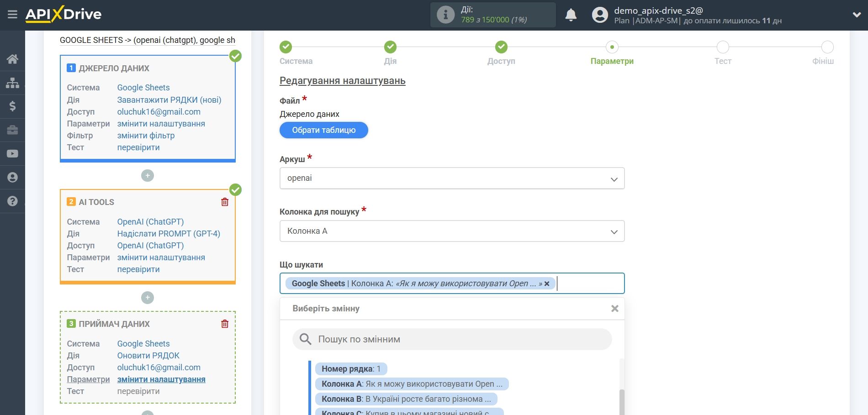Go to the Дія step
This screenshot has width=868, height=415.
tap(390, 47)
